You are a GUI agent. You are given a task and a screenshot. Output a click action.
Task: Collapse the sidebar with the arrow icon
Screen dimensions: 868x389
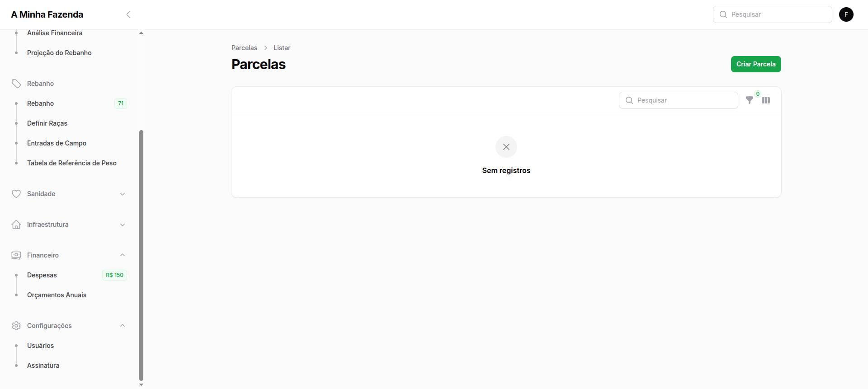[128, 14]
